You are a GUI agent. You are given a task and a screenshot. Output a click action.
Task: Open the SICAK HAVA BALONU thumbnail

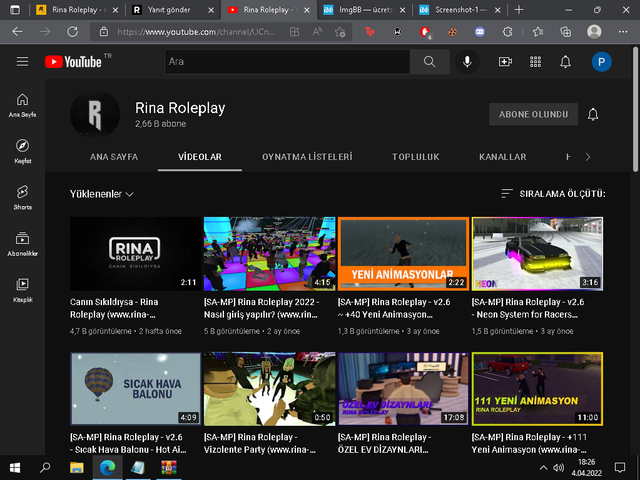136,389
